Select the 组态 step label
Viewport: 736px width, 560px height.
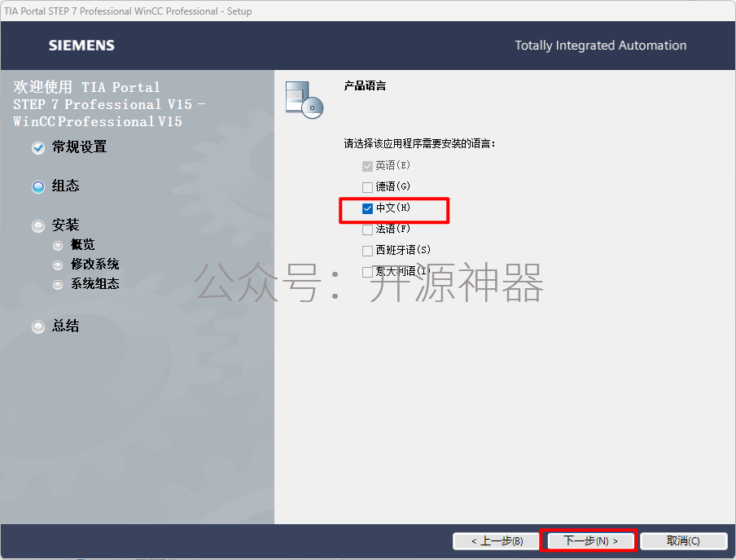(x=65, y=186)
